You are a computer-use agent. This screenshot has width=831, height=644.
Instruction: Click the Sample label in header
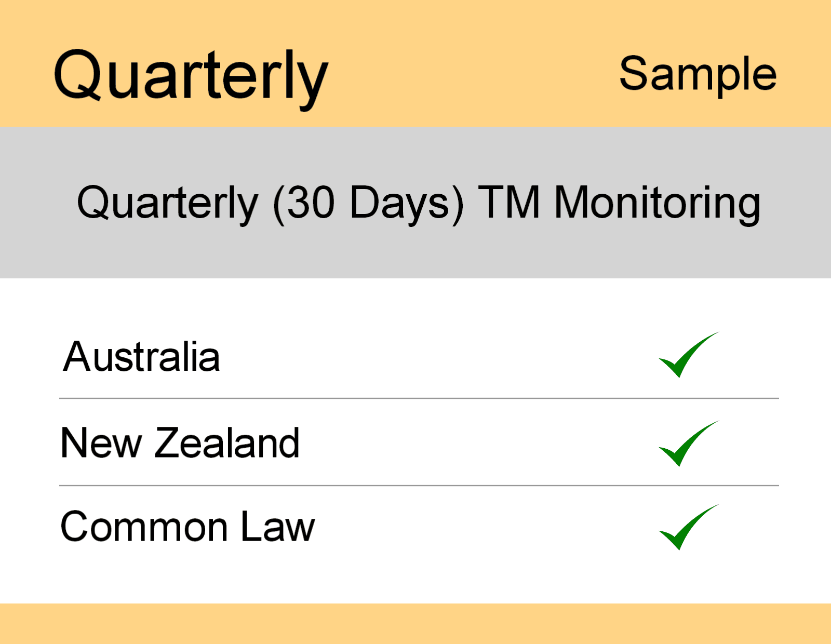698,74
